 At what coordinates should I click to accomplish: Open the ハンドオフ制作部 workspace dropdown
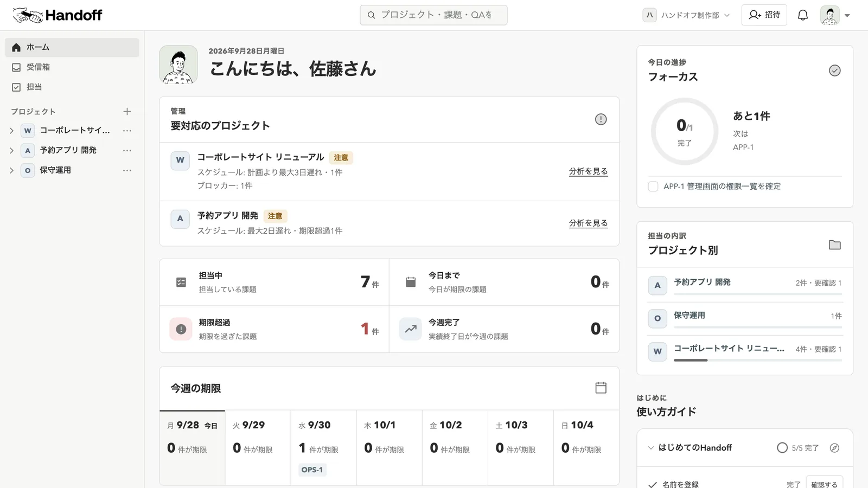pos(687,15)
